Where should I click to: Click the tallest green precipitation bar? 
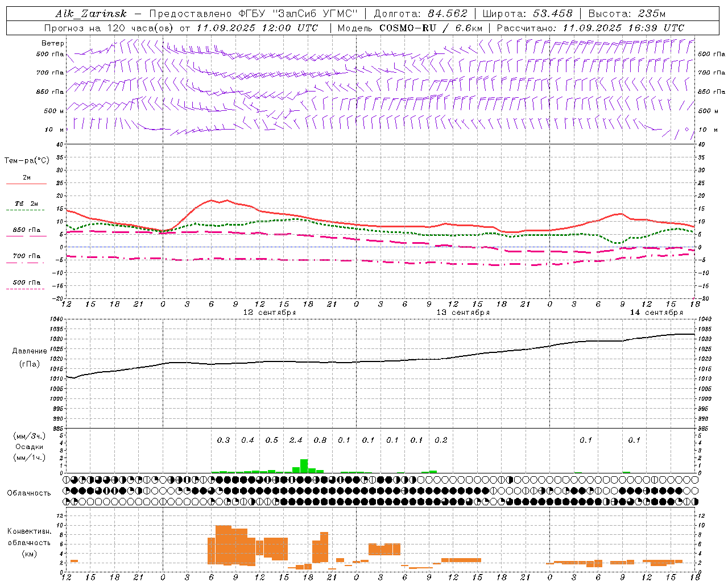(304, 466)
